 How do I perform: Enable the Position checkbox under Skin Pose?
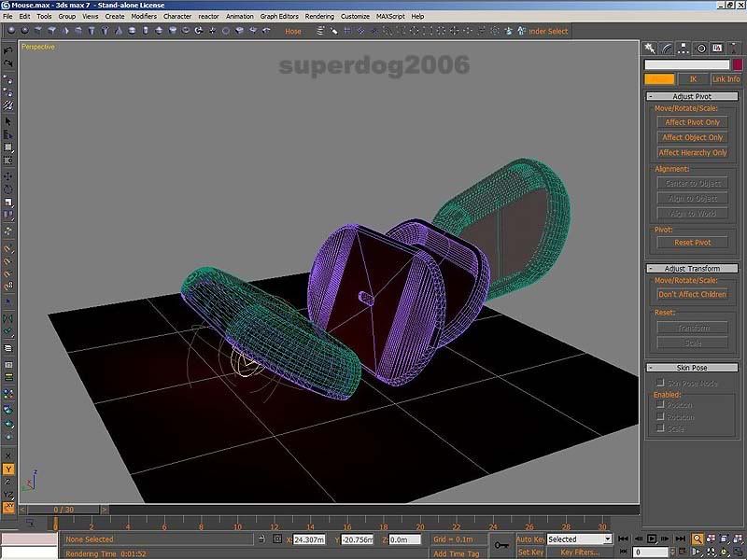(x=660, y=406)
